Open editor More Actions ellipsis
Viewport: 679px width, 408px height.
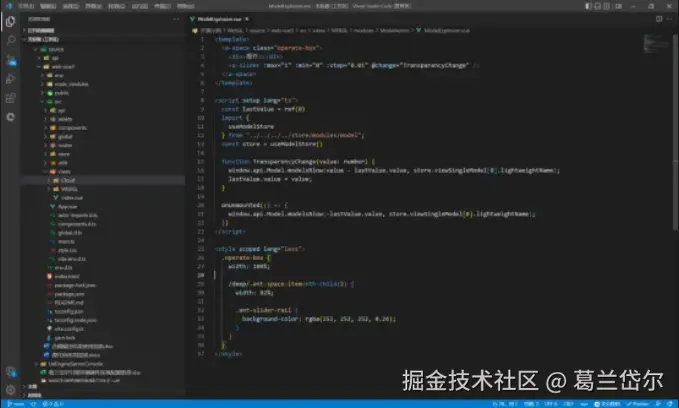[x=670, y=19]
